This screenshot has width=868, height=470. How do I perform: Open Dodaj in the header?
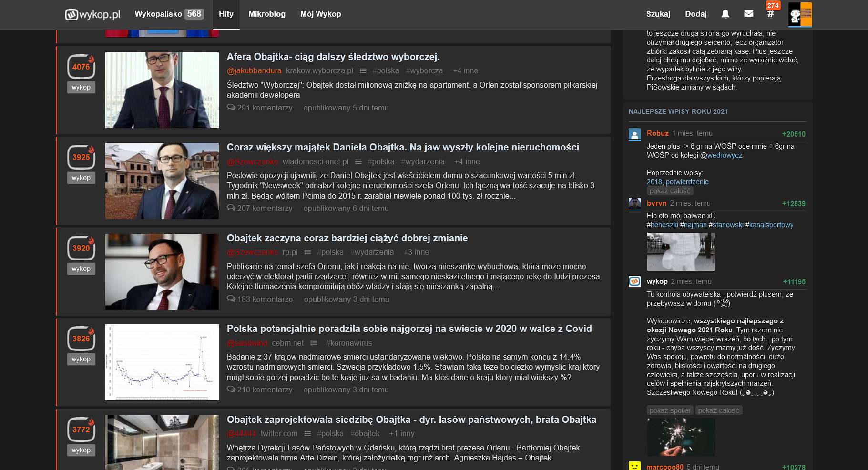coord(696,14)
